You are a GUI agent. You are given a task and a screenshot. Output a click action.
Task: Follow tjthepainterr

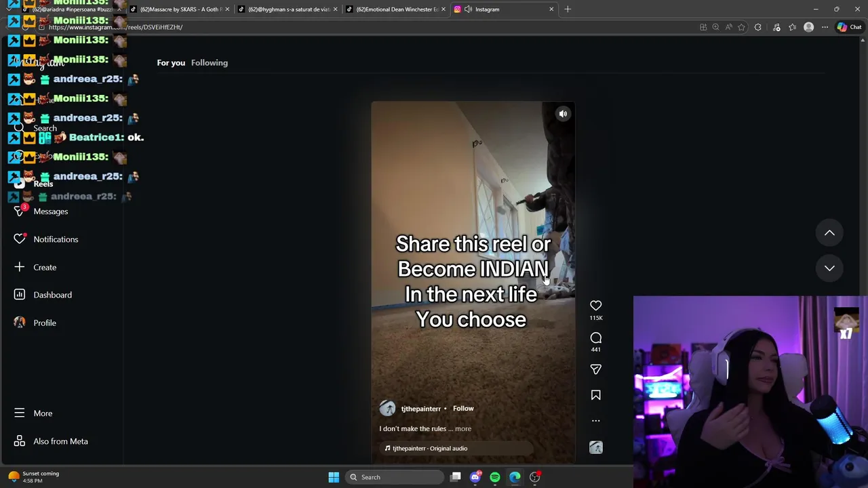tap(463, 409)
